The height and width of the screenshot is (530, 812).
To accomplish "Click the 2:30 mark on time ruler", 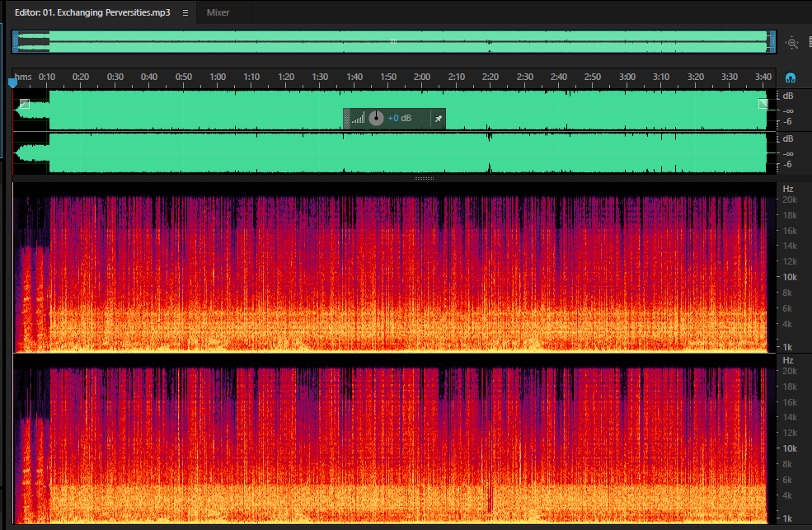I will pyautogui.click(x=524, y=77).
